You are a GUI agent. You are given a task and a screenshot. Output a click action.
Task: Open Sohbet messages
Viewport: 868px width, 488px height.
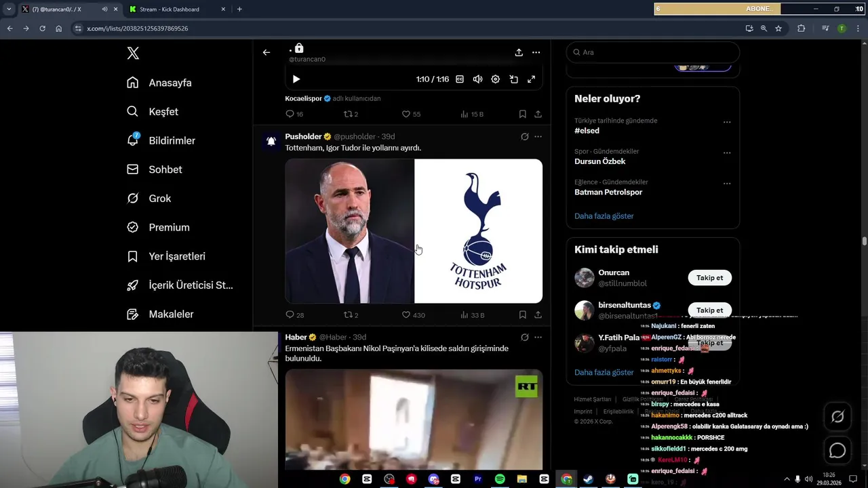[154, 169]
